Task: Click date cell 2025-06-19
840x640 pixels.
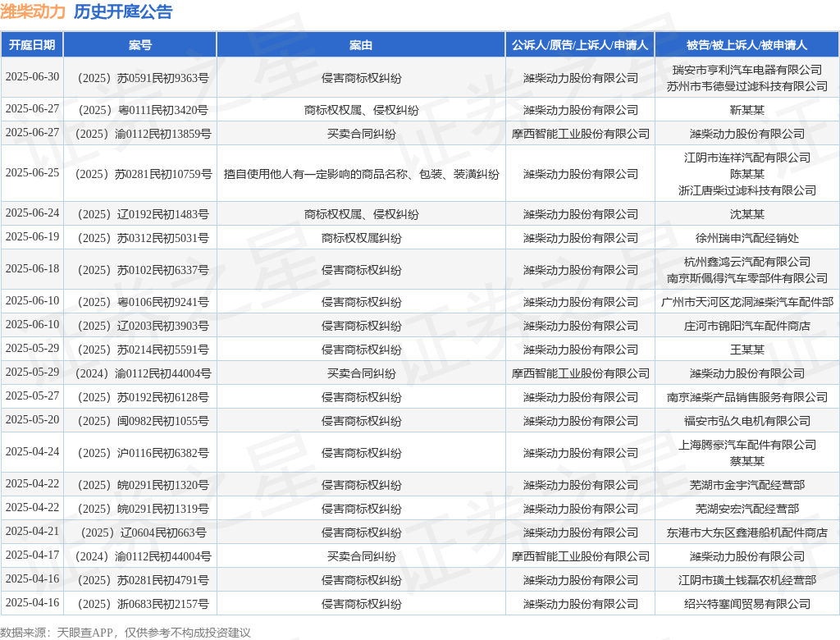Action: (x=32, y=236)
